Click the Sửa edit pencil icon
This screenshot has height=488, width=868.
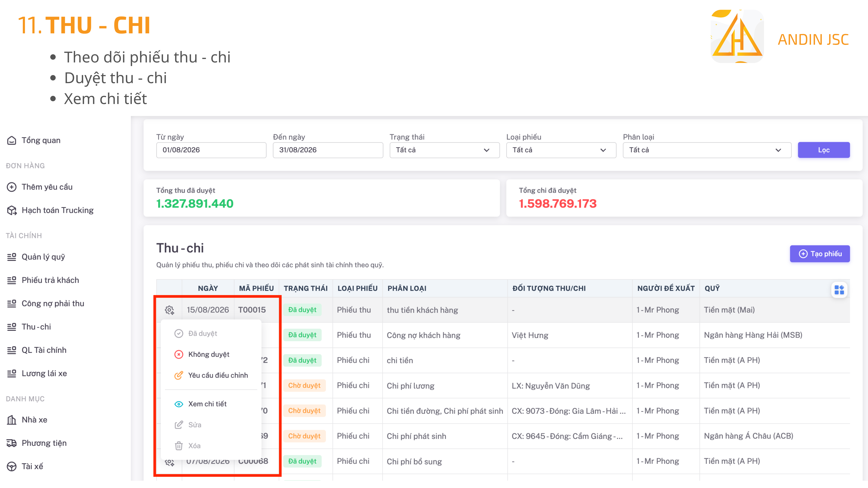click(x=179, y=425)
